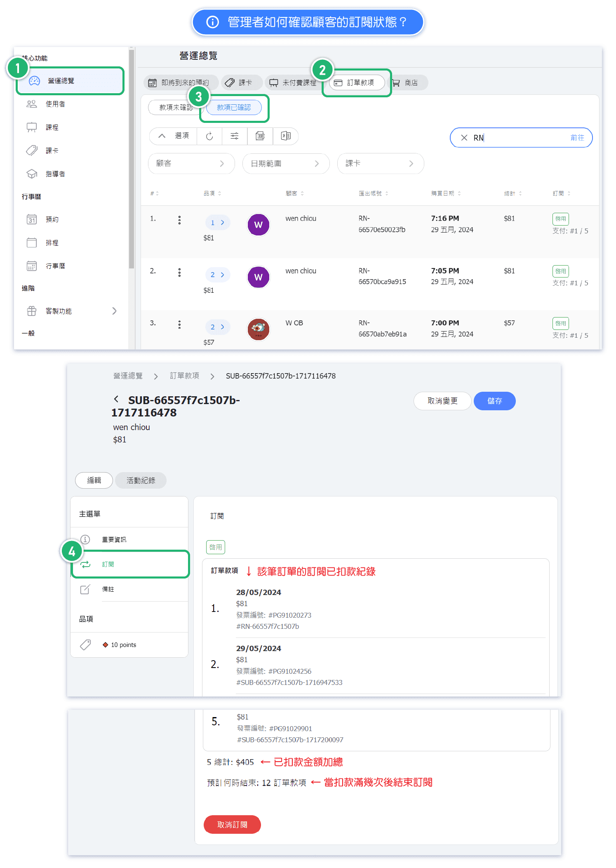Image resolution: width=616 pixels, height=868 pixels.
Task: Open three-dot menu for order row 1
Action: [x=179, y=220]
